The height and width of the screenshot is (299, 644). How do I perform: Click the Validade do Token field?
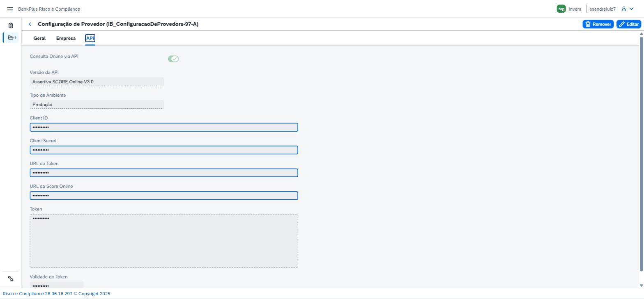coord(57,285)
